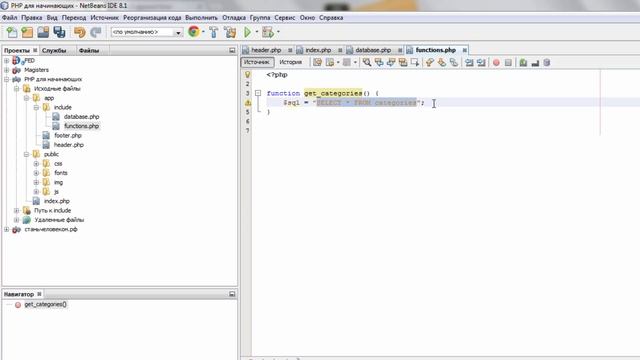Minimize the Navigator panel
This screenshot has width=640, height=360.
click(232, 294)
